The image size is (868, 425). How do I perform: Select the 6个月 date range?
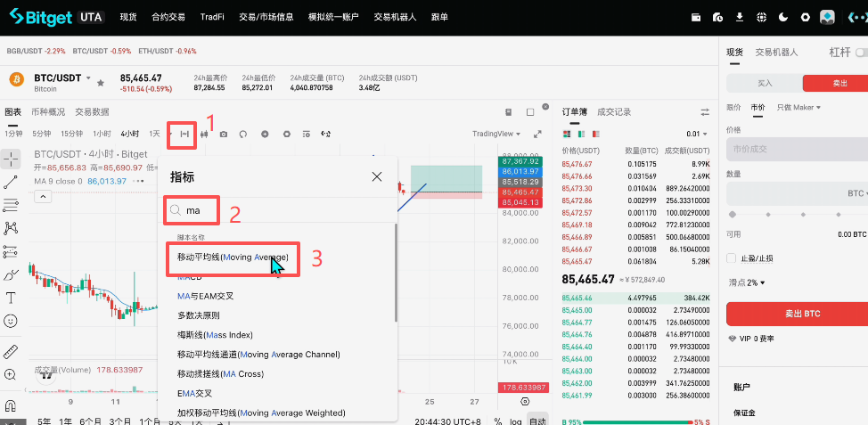coord(90,421)
